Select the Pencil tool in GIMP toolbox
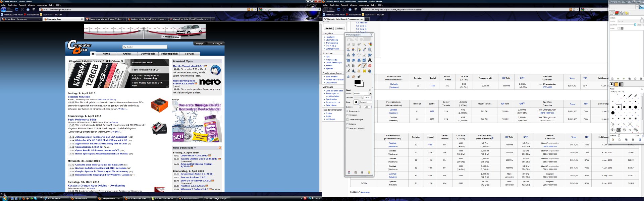This screenshot has height=201, width=644. [x=359, y=66]
